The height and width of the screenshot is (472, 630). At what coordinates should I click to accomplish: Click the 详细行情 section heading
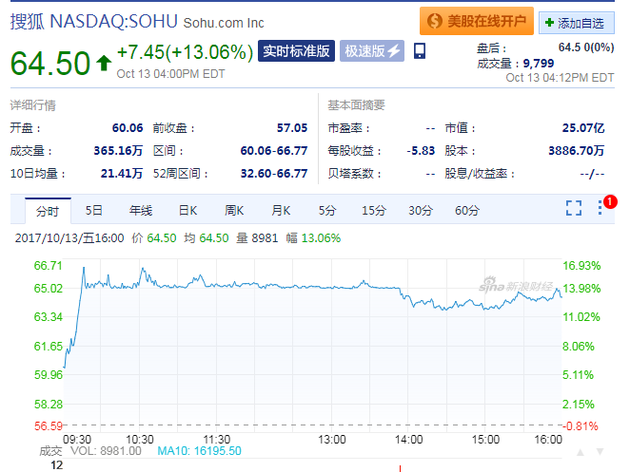(x=33, y=105)
